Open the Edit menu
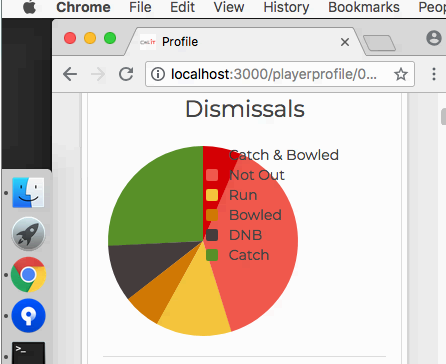Viewport: 446px width, 364px height. coord(182,7)
